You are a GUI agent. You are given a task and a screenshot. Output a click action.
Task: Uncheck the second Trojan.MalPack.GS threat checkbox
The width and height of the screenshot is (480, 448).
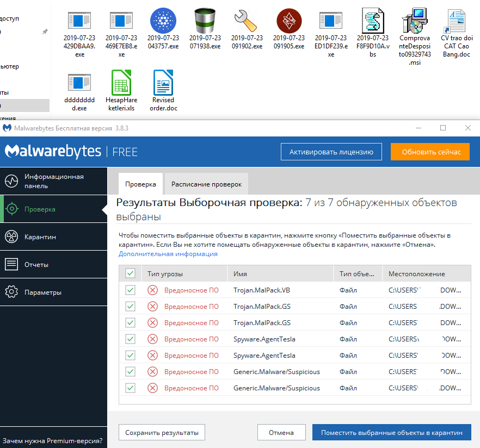[131, 322]
